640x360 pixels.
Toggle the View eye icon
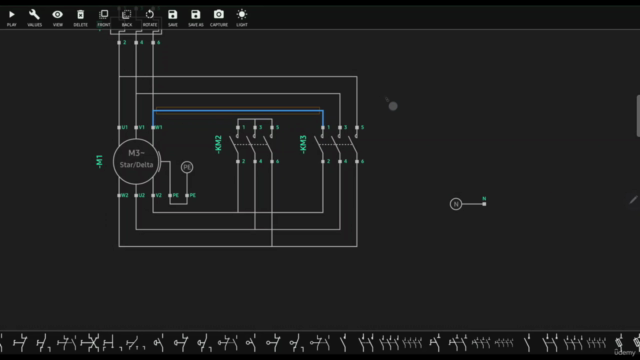pyautogui.click(x=58, y=18)
